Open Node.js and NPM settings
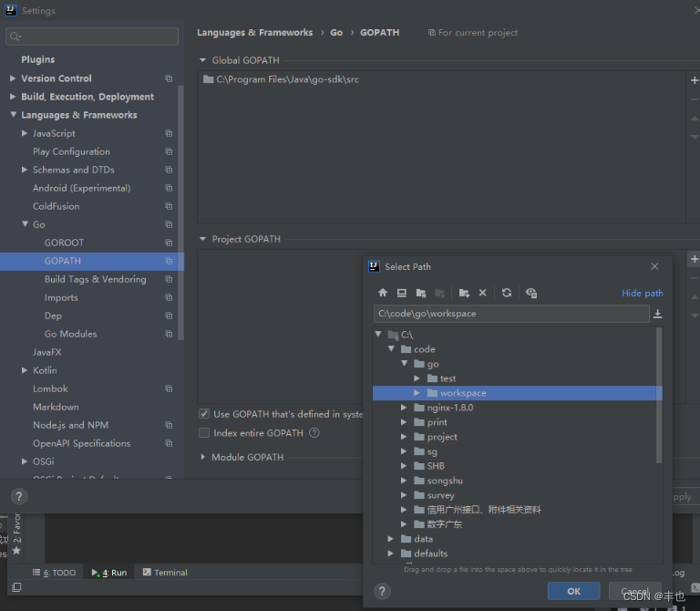 point(70,425)
